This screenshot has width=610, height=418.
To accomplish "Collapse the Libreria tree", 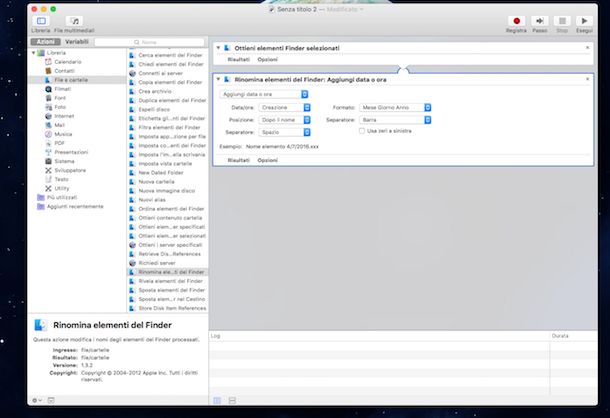I will coord(33,53).
